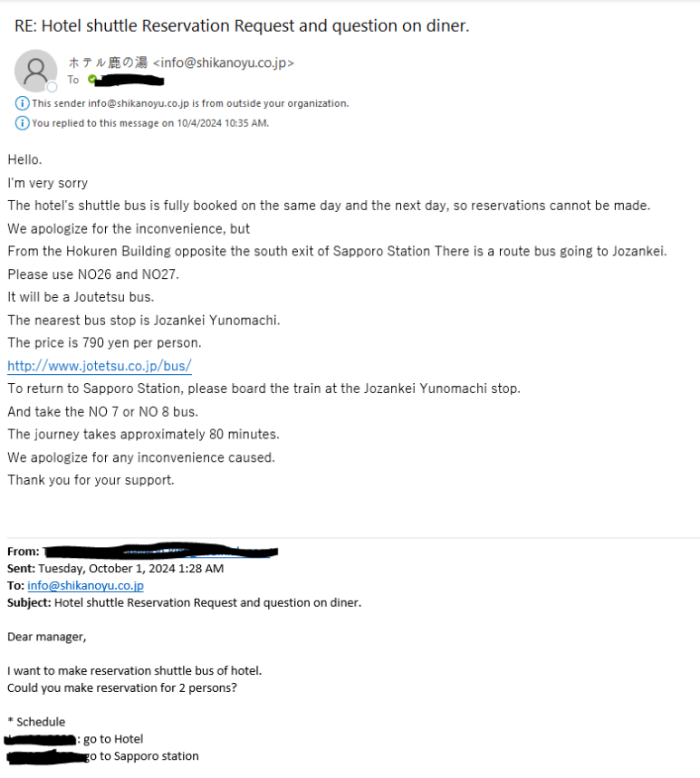
Task: Click info icon beside outside organization notice
Action: click(23, 103)
